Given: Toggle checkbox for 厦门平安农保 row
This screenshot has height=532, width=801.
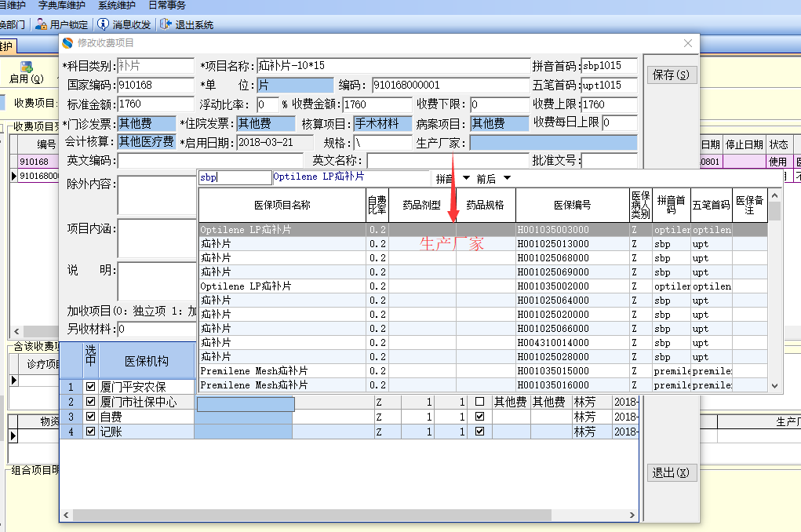Looking at the screenshot, I should pyautogui.click(x=90, y=386).
